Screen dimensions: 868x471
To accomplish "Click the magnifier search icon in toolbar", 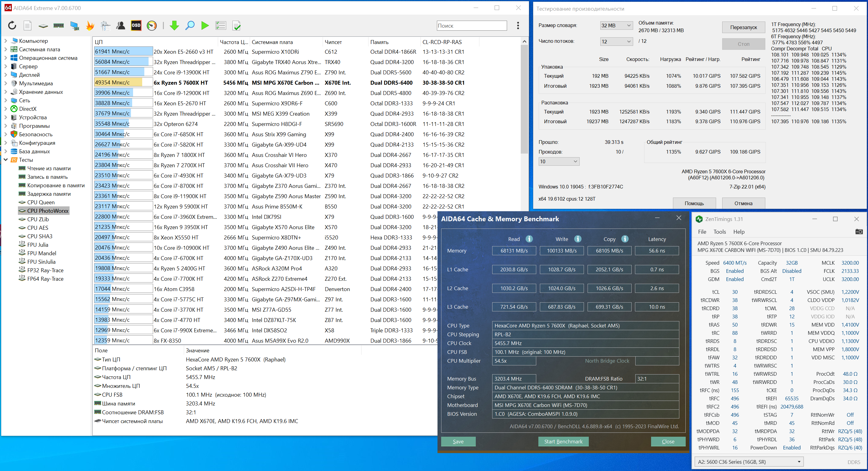I will 190,25.
